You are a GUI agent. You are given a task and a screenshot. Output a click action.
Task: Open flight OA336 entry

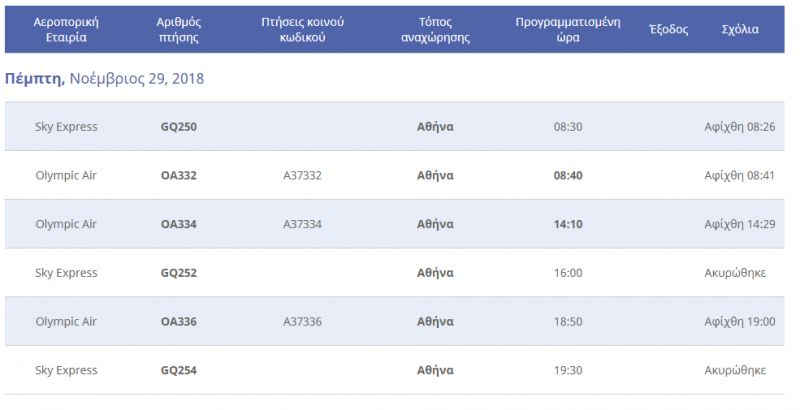(x=179, y=322)
